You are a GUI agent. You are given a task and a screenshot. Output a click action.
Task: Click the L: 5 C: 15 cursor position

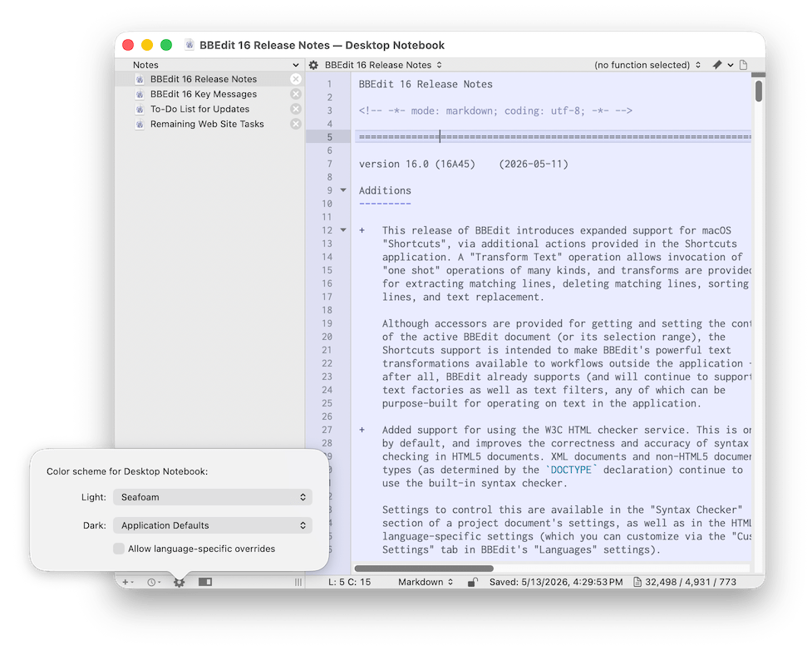point(350,582)
